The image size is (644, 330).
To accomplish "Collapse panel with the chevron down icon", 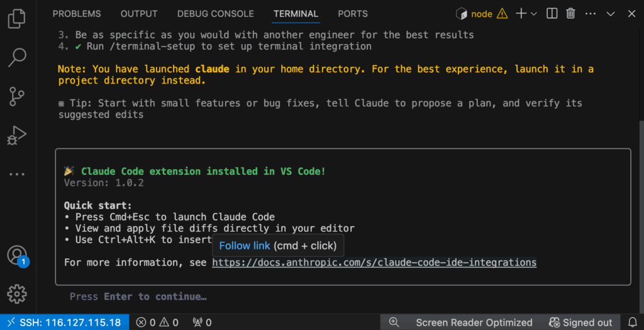I will 611,14.
